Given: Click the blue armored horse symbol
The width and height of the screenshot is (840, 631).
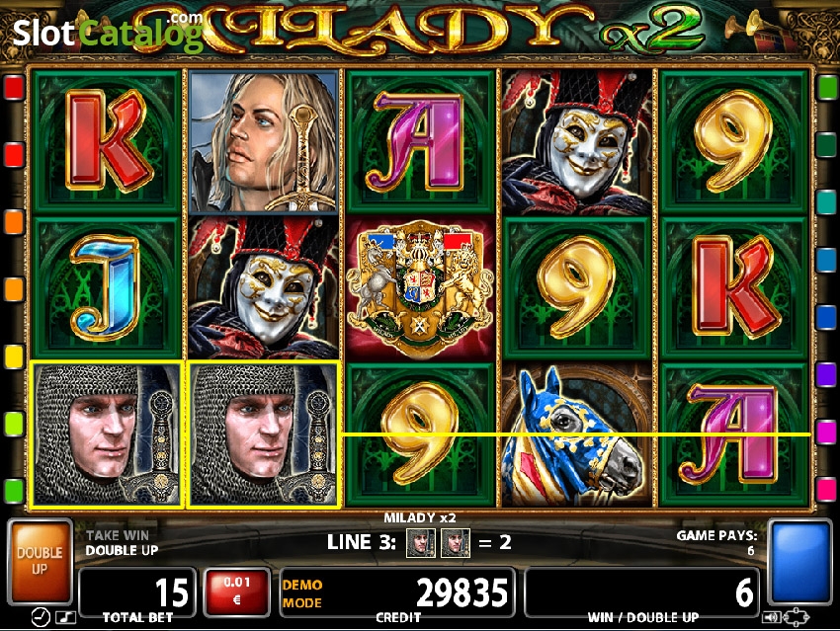Looking at the screenshot, I should tap(577, 434).
